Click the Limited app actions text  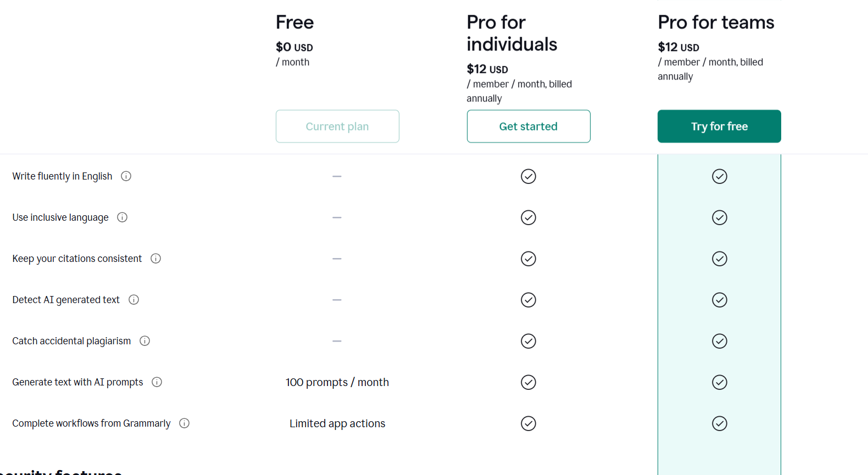337,423
